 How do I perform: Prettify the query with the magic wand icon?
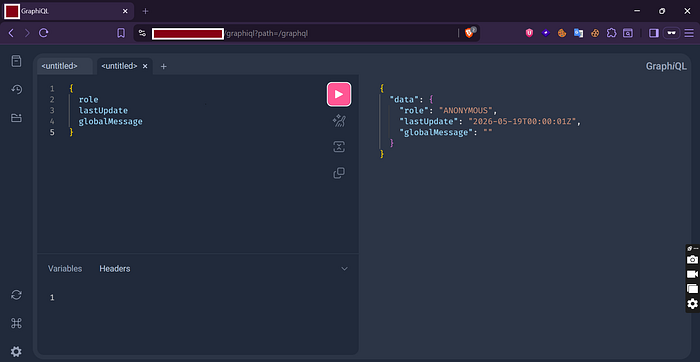pyautogui.click(x=339, y=121)
